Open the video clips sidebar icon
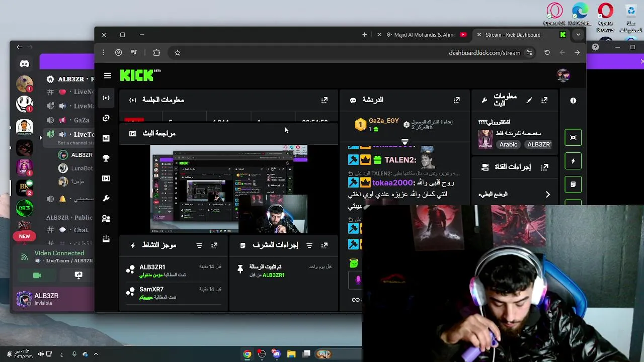644x362 pixels. [x=106, y=178]
